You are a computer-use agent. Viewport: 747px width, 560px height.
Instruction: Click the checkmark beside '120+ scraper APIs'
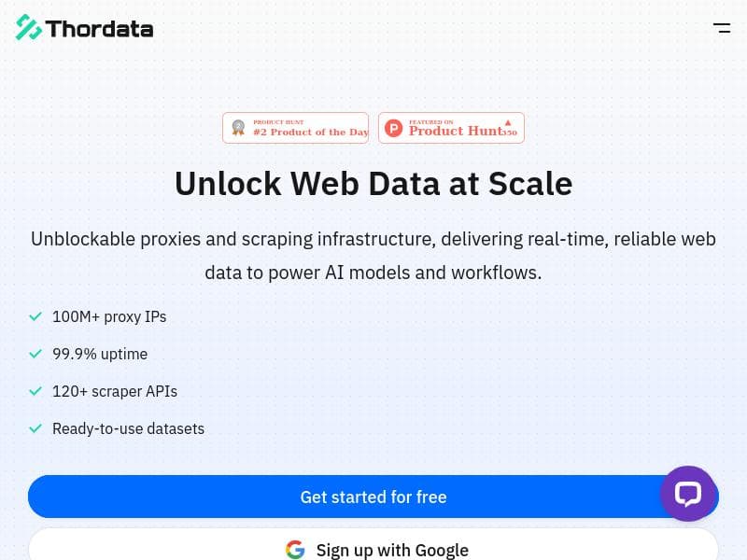[35, 391]
